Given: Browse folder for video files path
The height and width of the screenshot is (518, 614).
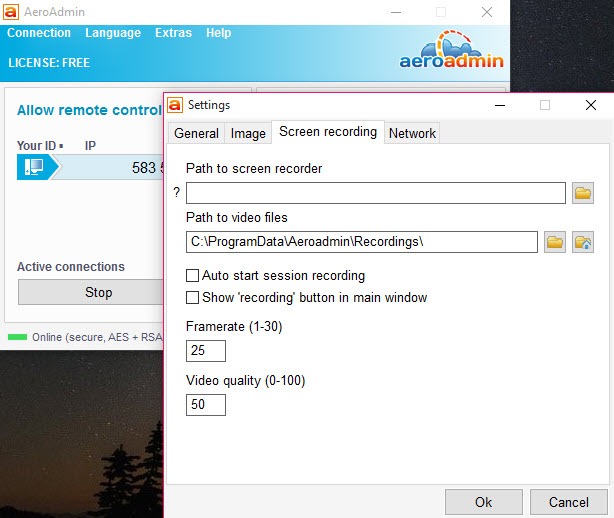Looking at the screenshot, I should click(554, 242).
